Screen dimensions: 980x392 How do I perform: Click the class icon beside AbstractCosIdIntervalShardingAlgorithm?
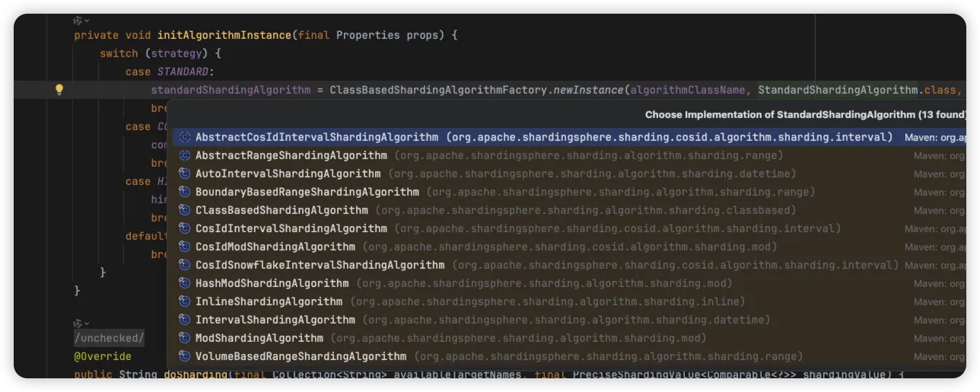coord(184,138)
